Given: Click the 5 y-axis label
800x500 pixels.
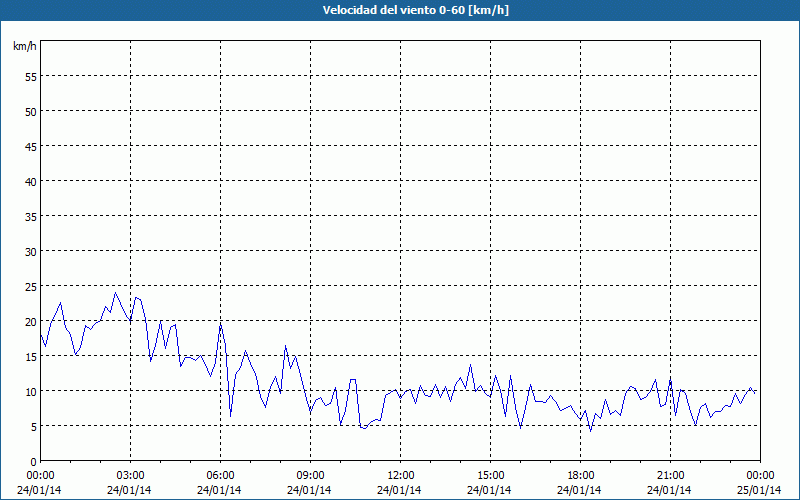Looking at the screenshot, I should [34, 427].
